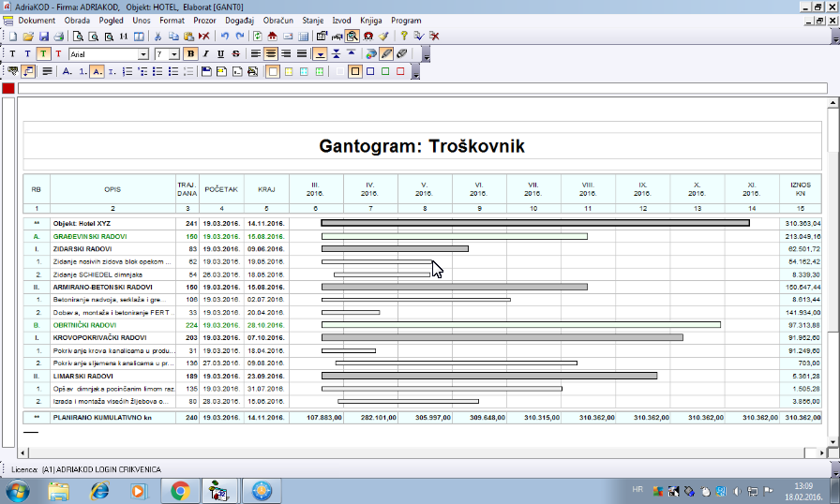Click the horizontal scrollbar left arrow

coord(22,452)
